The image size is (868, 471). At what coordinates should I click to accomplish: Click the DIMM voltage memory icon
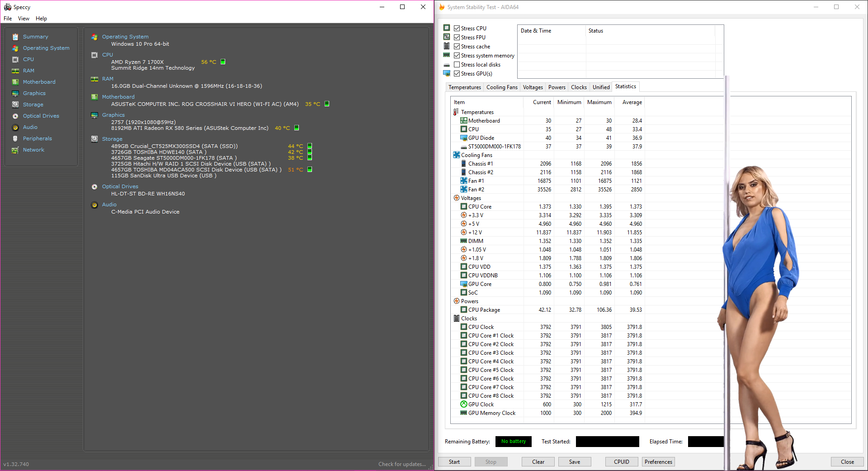pos(464,241)
